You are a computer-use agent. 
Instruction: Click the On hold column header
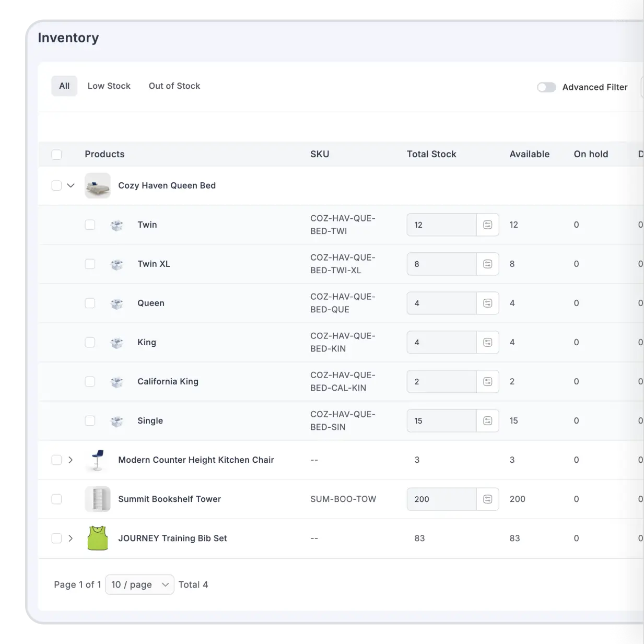click(591, 154)
